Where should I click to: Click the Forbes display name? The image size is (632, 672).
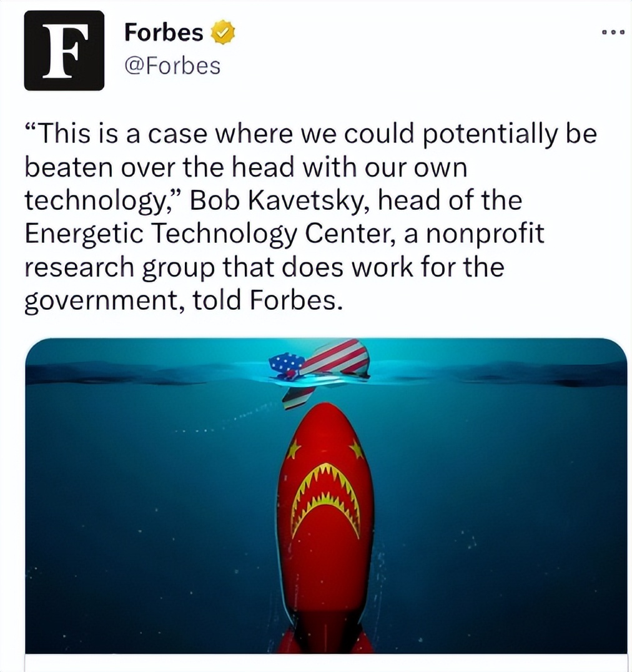click(x=164, y=33)
